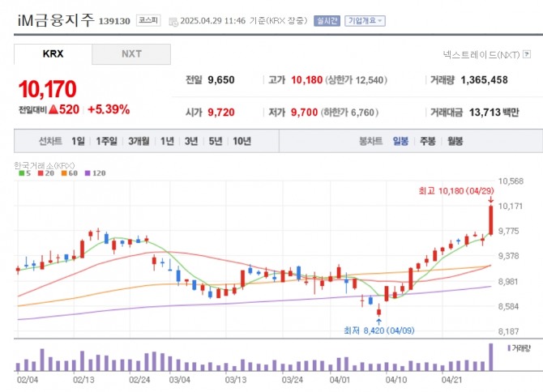Click the red up-arrow change indicator

(x=52, y=109)
